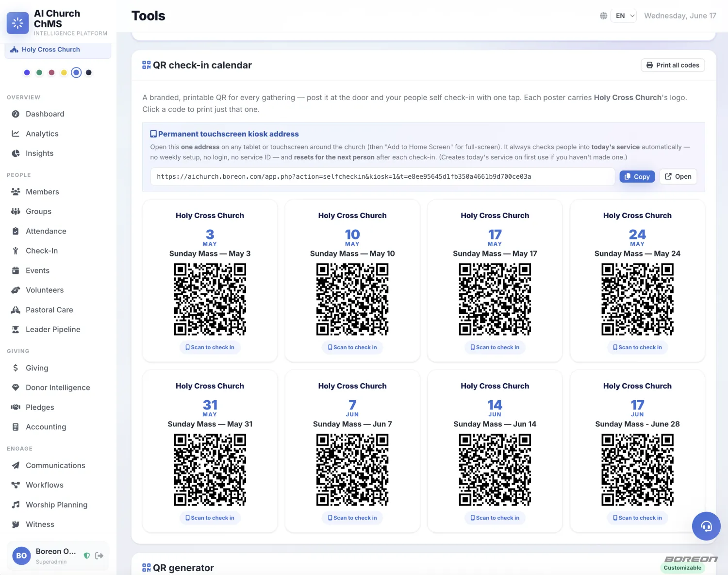The image size is (728, 575).
Task: Click the QR generator heading icon
Action: (x=147, y=568)
